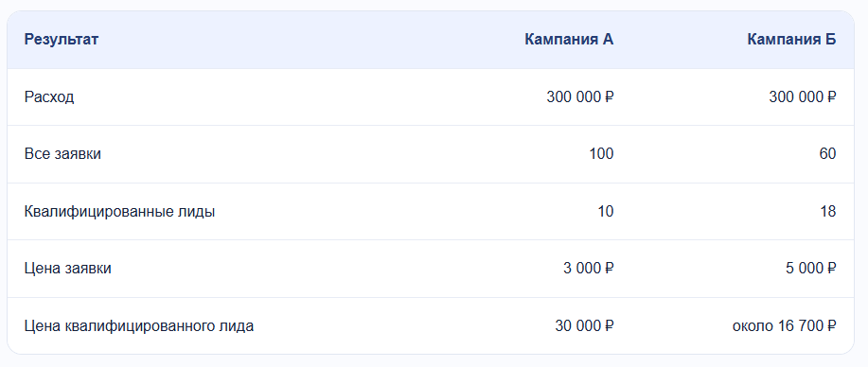Click the около 16 700 ₽ cell
The width and height of the screenshot is (868, 367).
[785, 326]
